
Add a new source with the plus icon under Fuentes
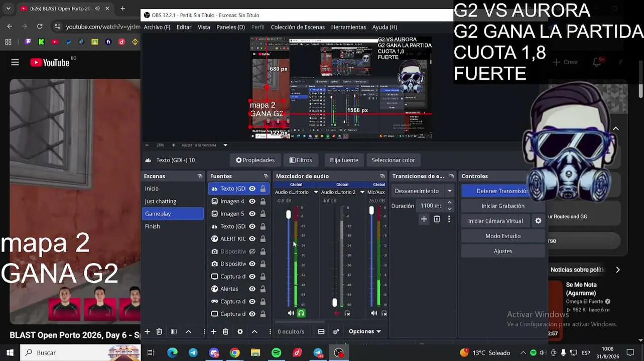(x=213, y=331)
